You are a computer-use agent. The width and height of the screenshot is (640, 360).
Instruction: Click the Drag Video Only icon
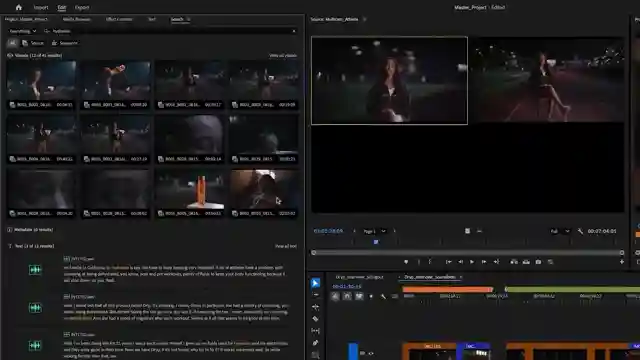[x=467, y=231]
